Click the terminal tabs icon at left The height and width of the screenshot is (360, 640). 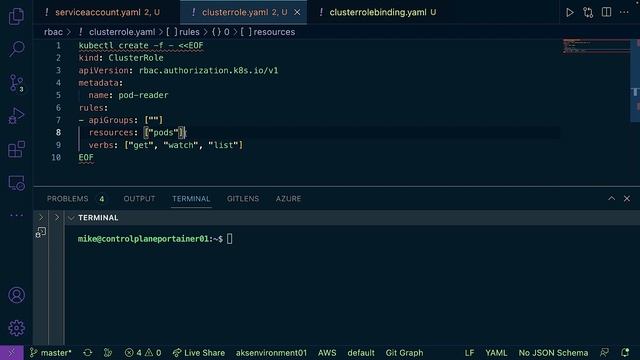(x=41, y=232)
